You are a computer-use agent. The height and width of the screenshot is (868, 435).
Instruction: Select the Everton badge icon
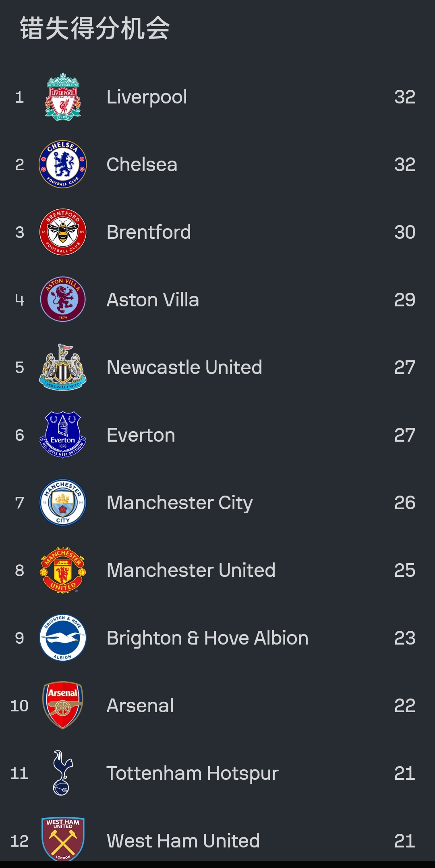[x=63, y=435]
